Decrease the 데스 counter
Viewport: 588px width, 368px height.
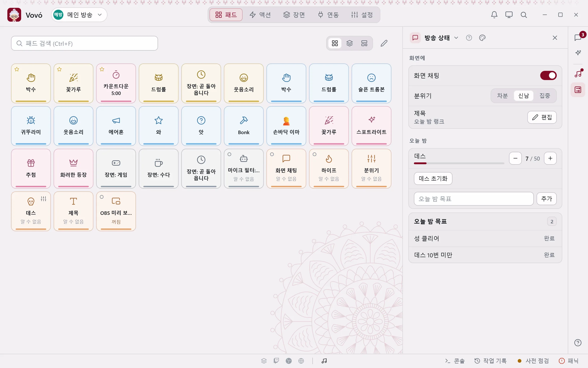tap(515, 158)
